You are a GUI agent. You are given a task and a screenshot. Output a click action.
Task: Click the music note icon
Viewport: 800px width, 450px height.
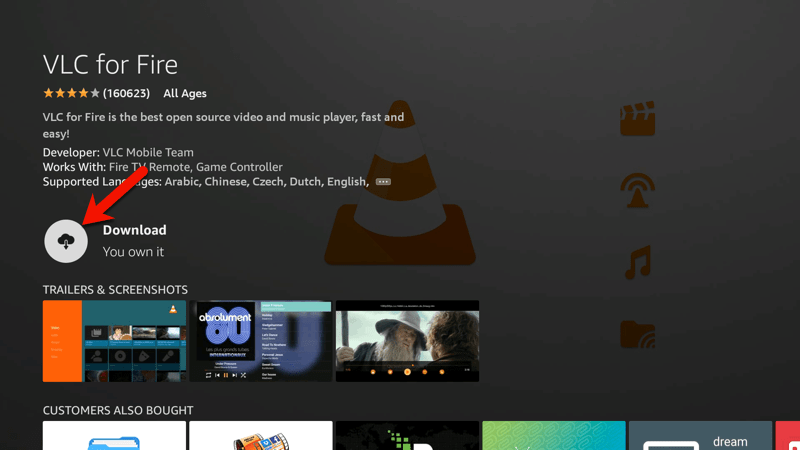point(638,262)
